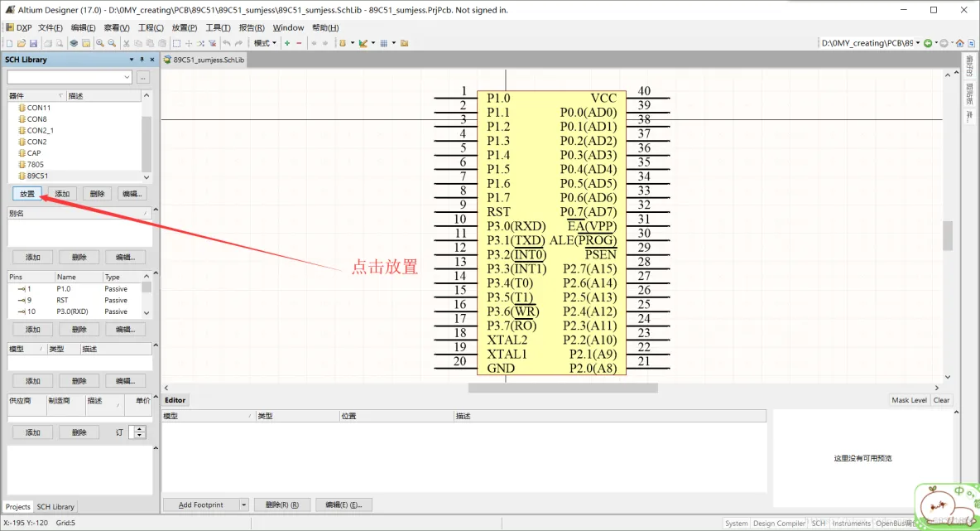Select pin row RST in Pins list
980x531 pixels.
coord(75,300)
